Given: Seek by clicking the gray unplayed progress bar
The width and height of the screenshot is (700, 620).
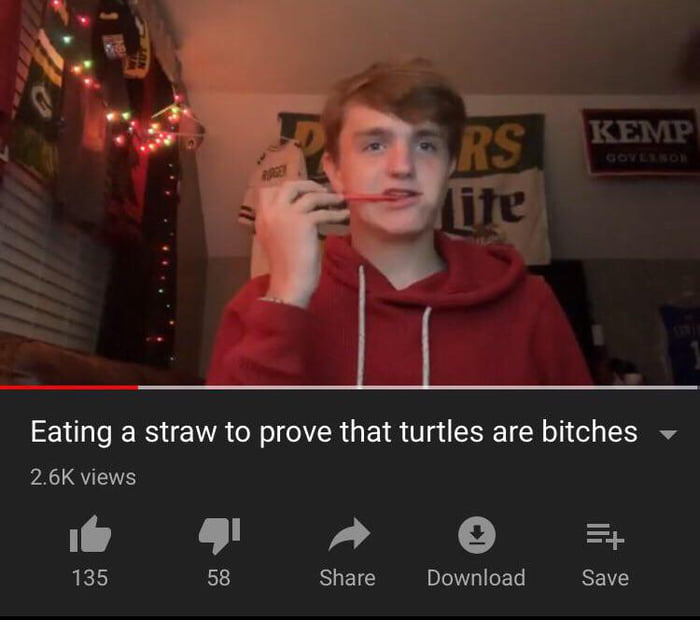Looking at the screenshot, I should tap(418, 387).
